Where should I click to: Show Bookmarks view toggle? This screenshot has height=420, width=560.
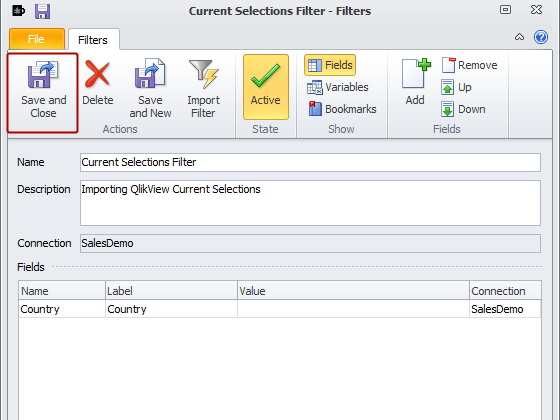coord(342,109)
